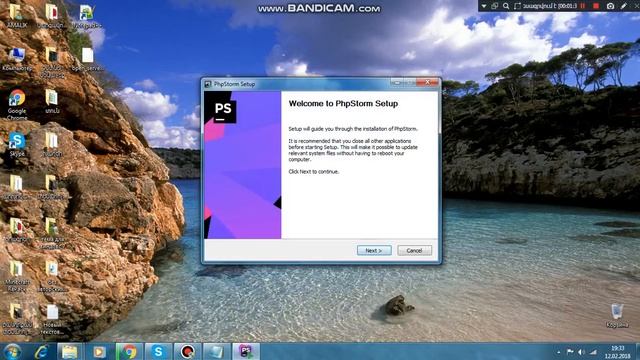The image size is (640, 360).
Task: Cancel the PhpStorm Setup wizard
Action: 414,250
